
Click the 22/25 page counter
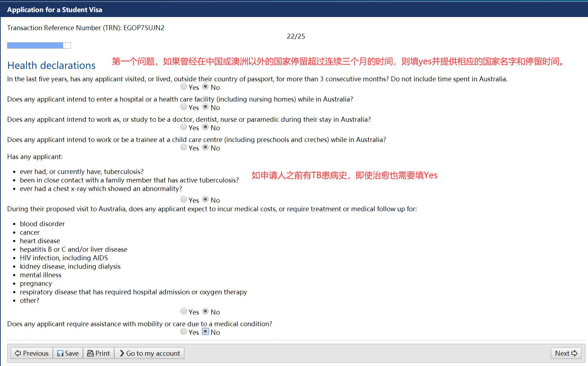click(x=296, y=36)
